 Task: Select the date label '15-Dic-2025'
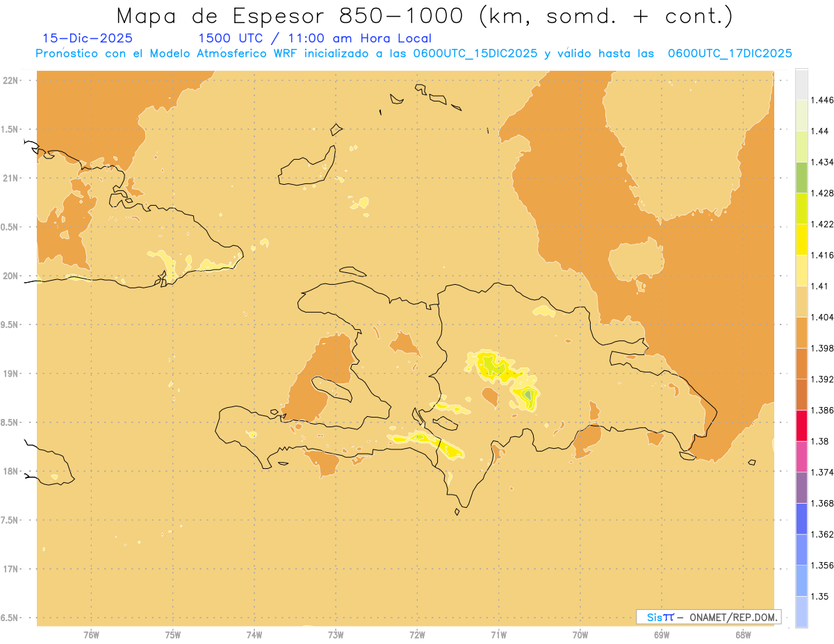coord(88,38)
